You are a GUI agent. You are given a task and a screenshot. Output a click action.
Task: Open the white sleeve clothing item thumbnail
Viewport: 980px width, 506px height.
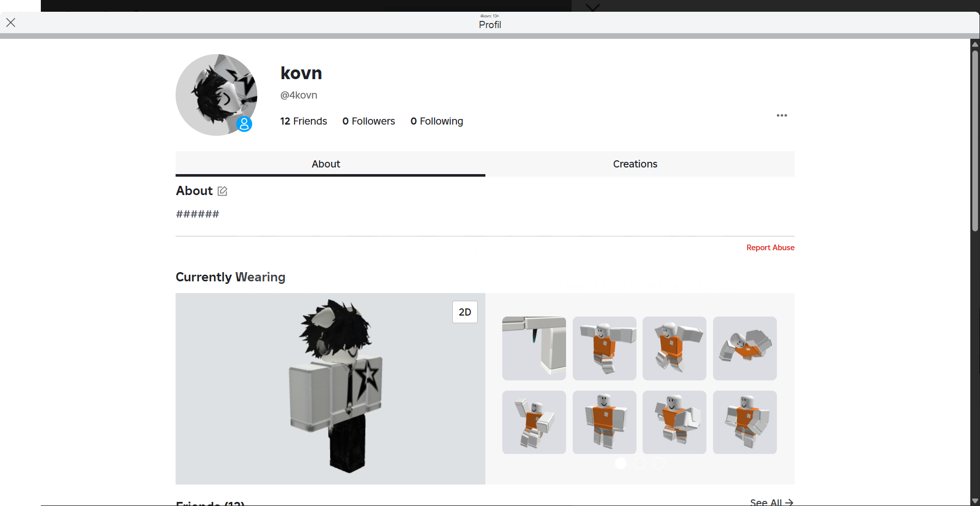(x=534, y=348)
